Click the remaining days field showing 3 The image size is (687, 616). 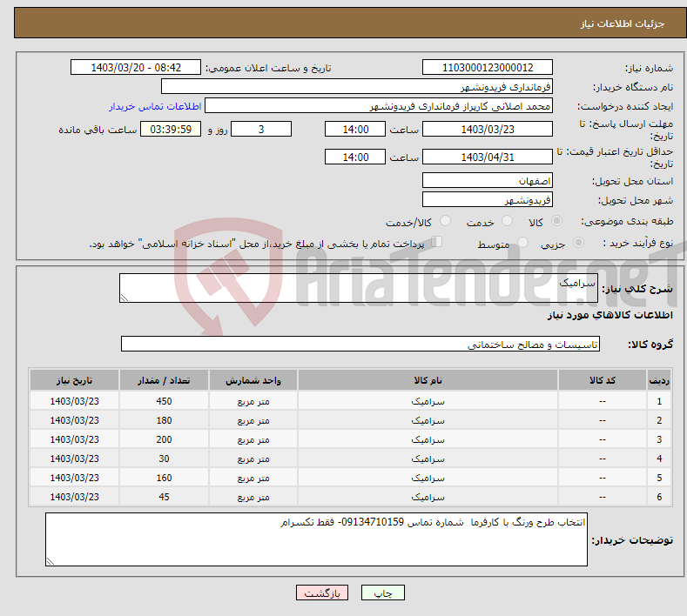[x=261, y=129]
